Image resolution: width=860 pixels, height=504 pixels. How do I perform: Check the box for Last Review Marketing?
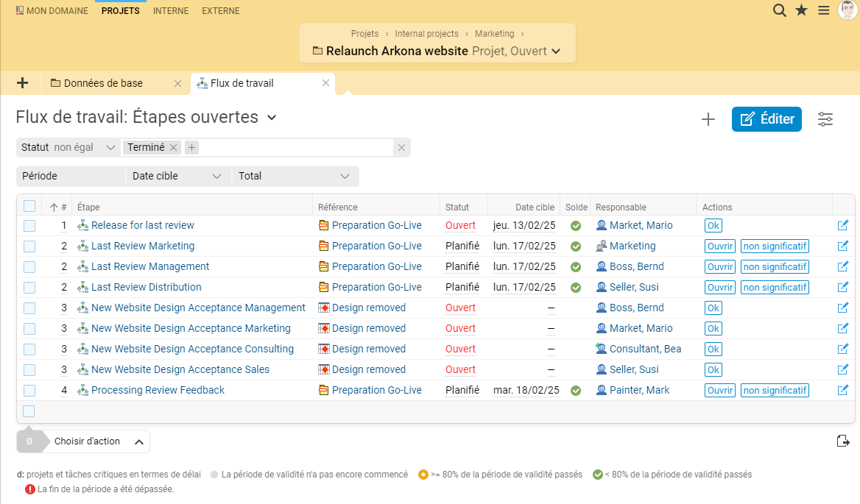29,246
